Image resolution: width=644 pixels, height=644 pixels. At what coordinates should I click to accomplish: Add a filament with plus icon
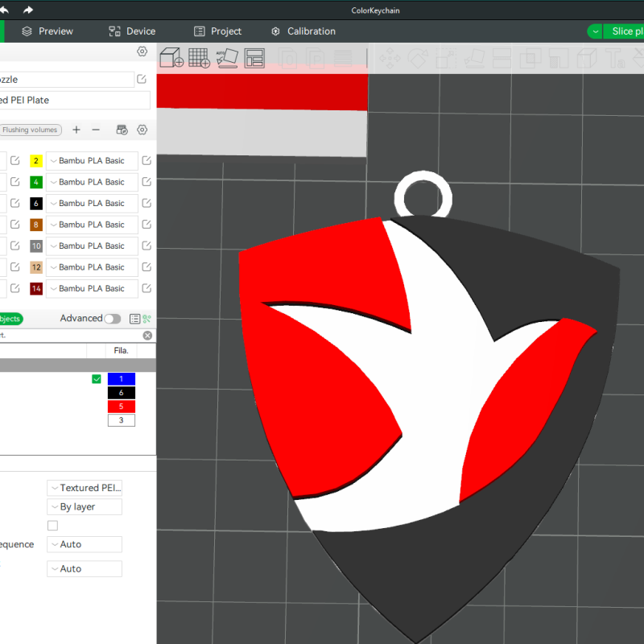pos(76,130)
